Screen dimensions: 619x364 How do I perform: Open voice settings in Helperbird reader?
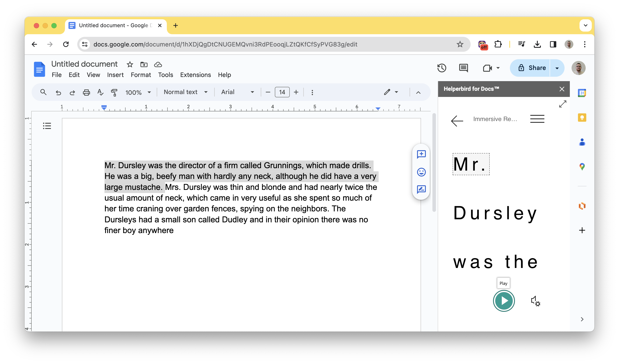[536, 301]
